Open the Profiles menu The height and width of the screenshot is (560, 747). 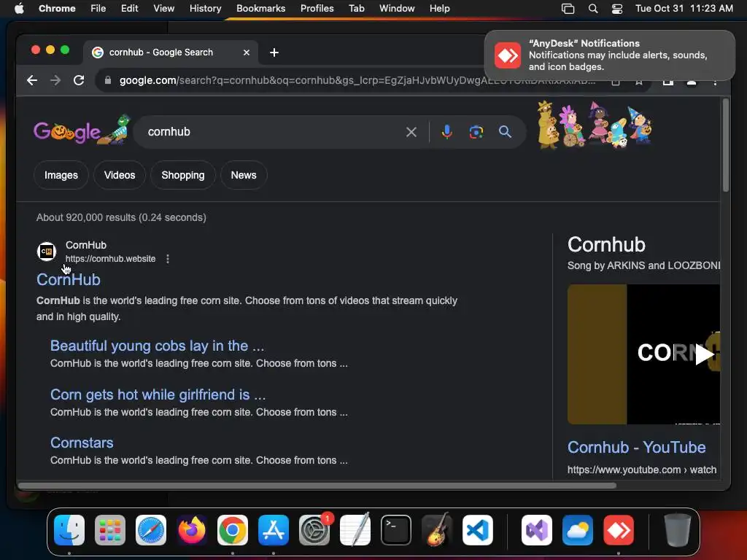317,9
